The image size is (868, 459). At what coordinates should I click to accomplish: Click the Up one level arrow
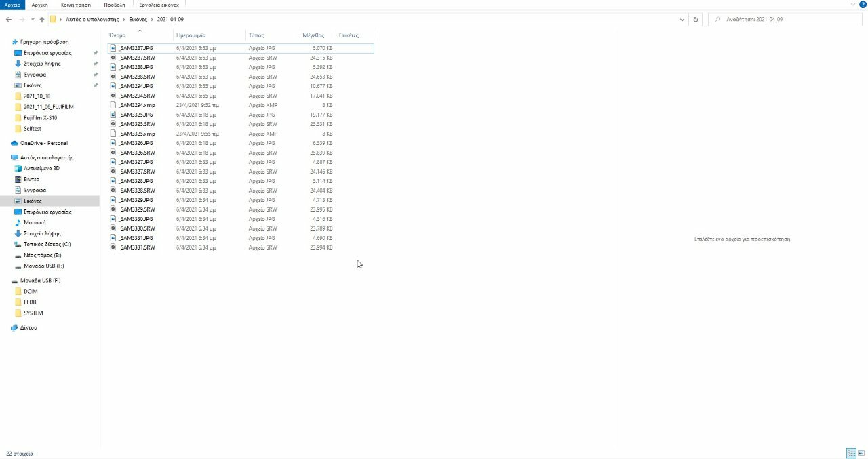tap(42, 20)
